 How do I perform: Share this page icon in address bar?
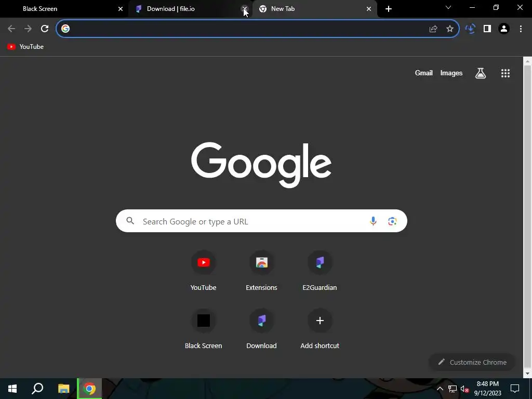[433, 29]
